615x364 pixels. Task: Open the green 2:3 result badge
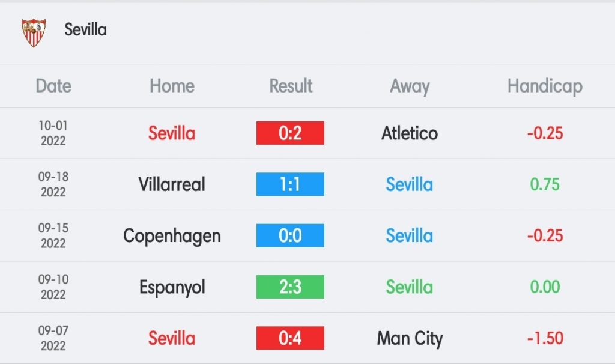click(290, 287)
